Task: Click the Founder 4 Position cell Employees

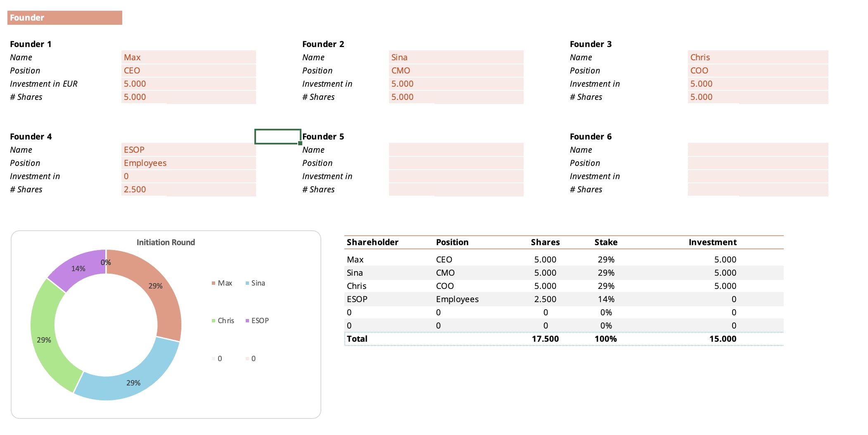Action: 188,163
